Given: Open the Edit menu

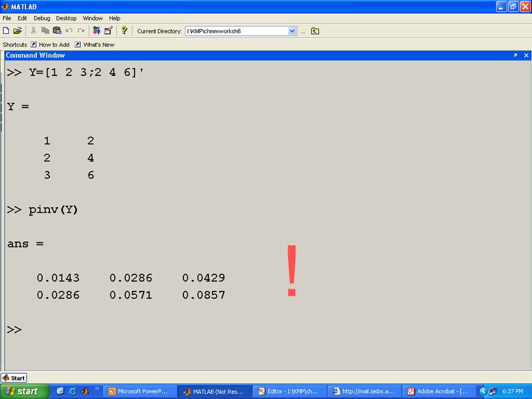Looking at the screenshot, I should click(22, 18).
